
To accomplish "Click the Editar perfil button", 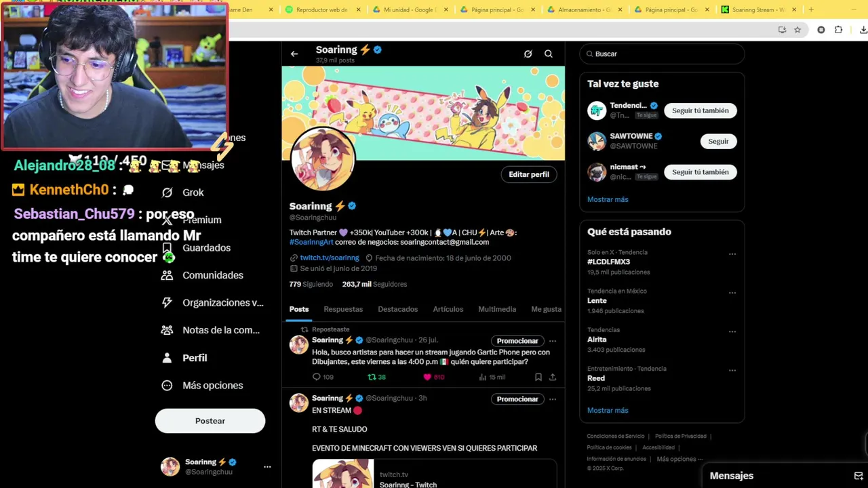I will click(529, 174).
